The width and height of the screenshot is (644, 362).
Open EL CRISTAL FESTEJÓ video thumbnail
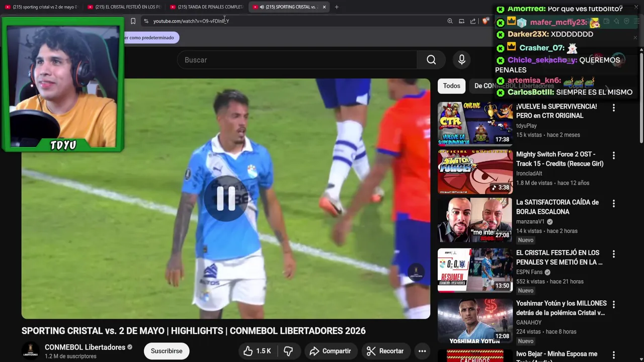pos(475,270)
